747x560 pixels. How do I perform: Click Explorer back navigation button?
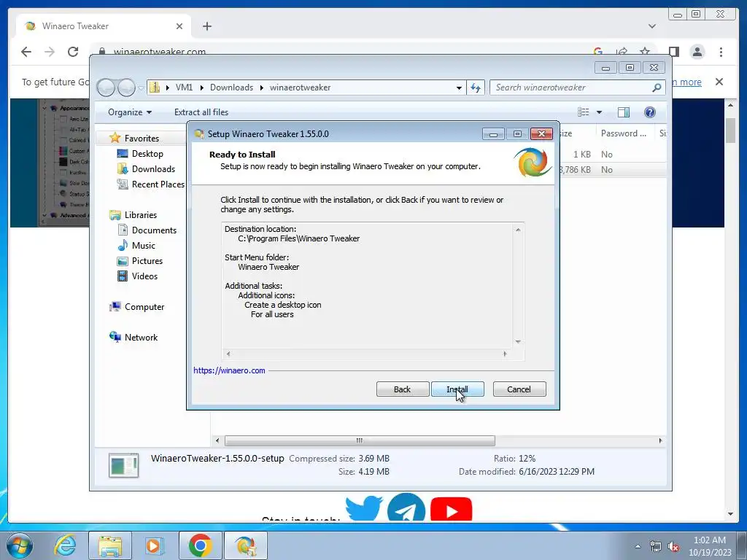pos(106,87)
